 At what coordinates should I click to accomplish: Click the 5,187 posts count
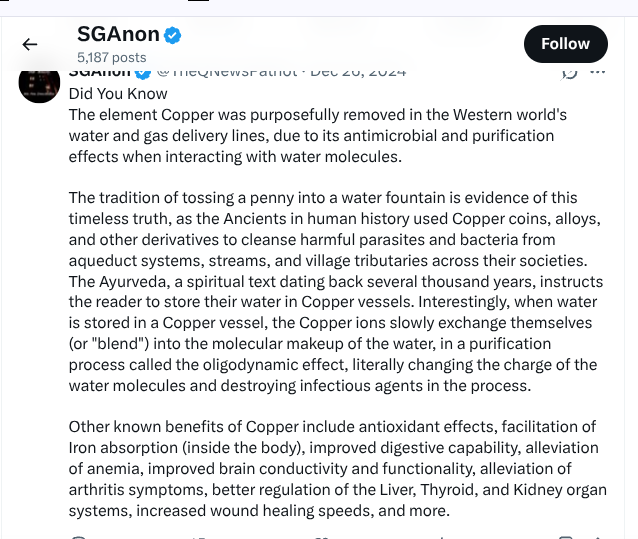coord(111,58)
